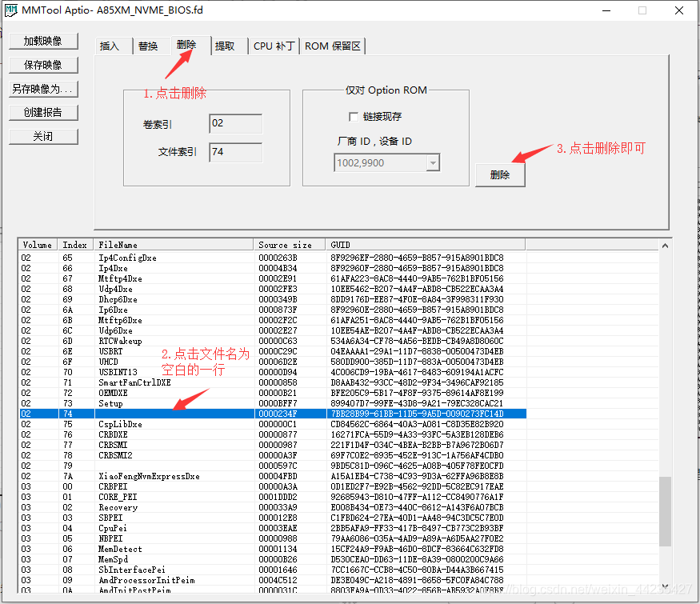Select the RTCWakeup row
The height and width of the screenshot is (604, 700).
[273, 341]
